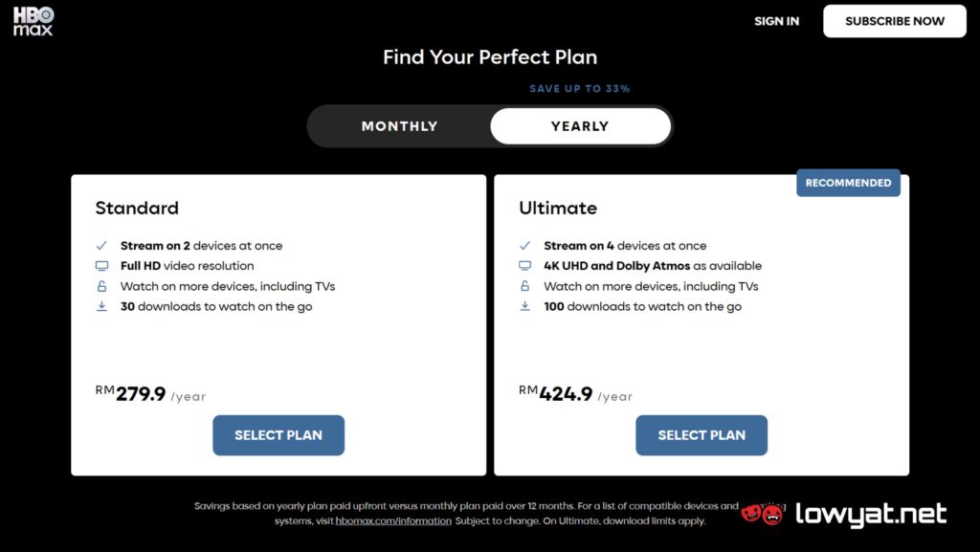Open the Sign In page

(776, 21)
